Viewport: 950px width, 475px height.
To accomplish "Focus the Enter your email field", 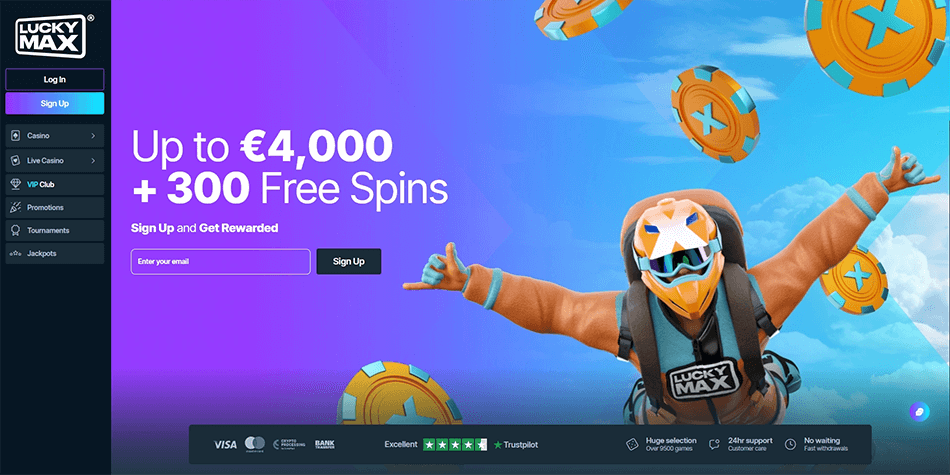I will tap(221, 262).
